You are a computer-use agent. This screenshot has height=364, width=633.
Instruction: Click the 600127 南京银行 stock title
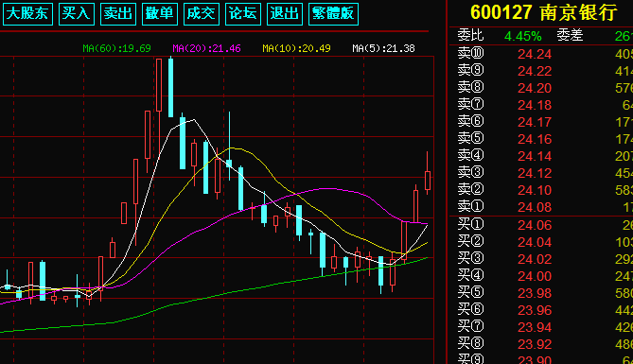click(544, 12)
